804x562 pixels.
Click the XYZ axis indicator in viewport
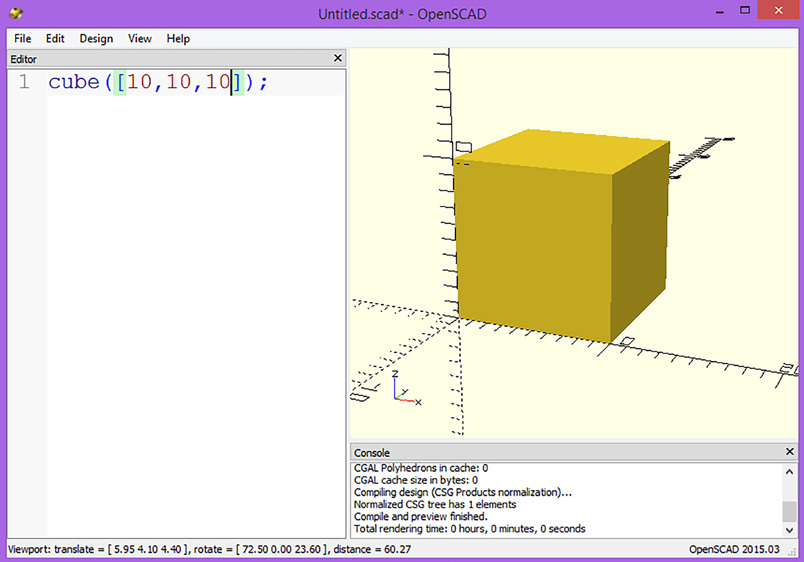pyautogui.click(x=405, y=388)
